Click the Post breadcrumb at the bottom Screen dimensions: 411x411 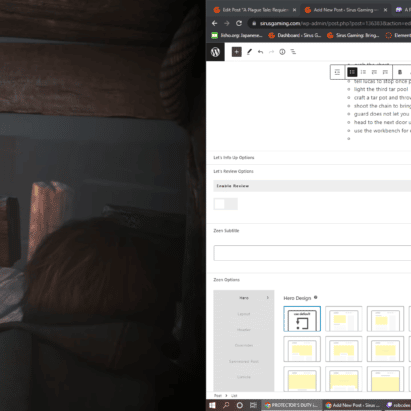pos(218,396)
